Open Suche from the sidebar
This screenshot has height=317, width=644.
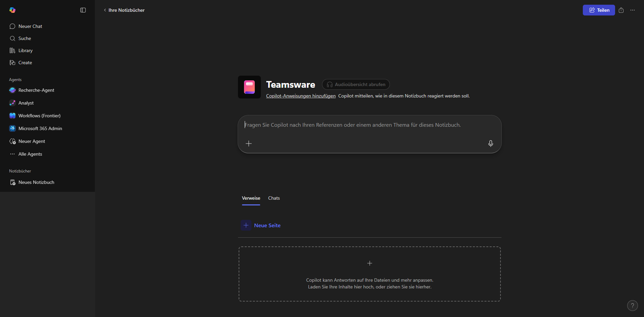(x=24, y=38)
